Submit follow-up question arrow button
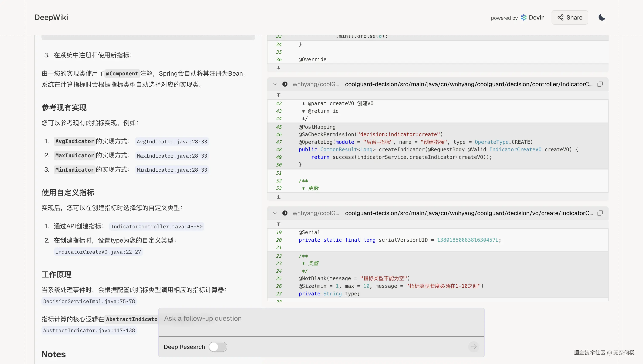This screenshot has height=364, width=643. click(473, 347)
